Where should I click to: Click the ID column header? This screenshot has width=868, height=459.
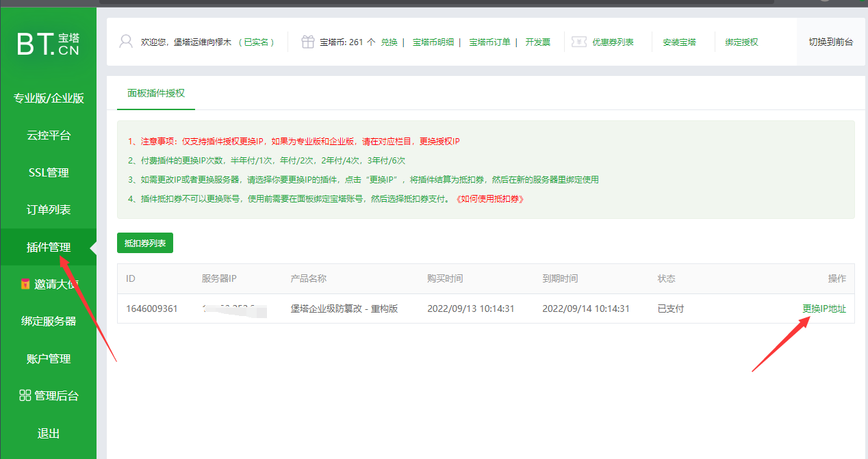point(131,278)
